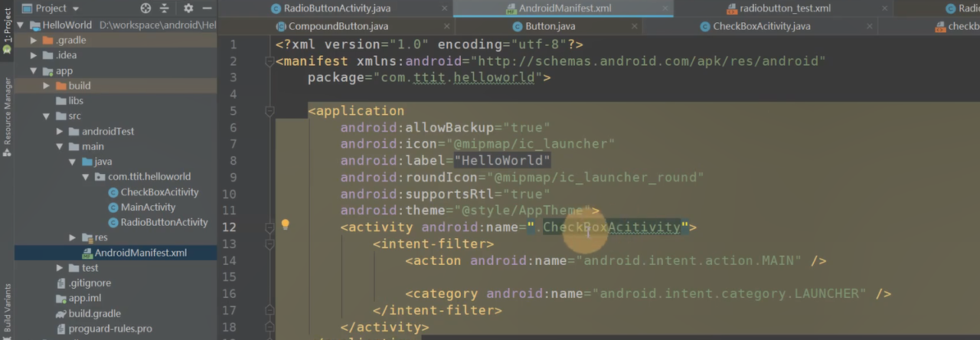Click ".CheckBoxAcitivity" in activity tag
Screen dimensions: 980x340
click(608, 227)
